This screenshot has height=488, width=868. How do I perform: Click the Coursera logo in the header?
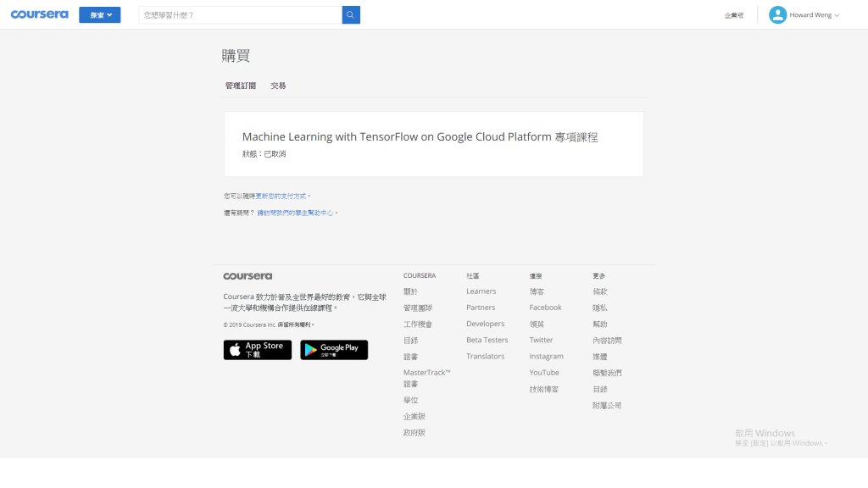(x=39, y=14)
